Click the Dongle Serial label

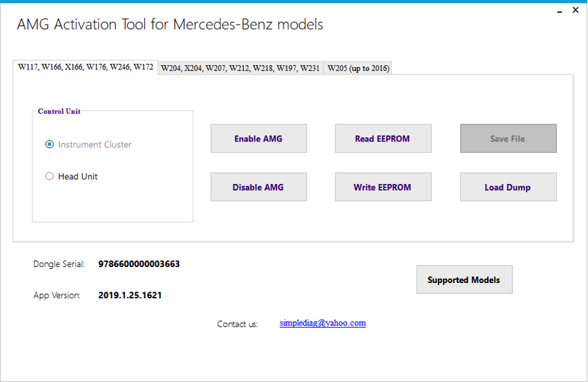59,264
